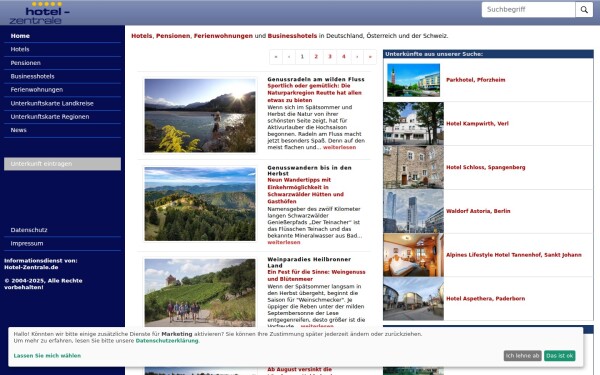
Task: Open the Genussradeln am wilden Fluss photo
Action: pos(200,116)
